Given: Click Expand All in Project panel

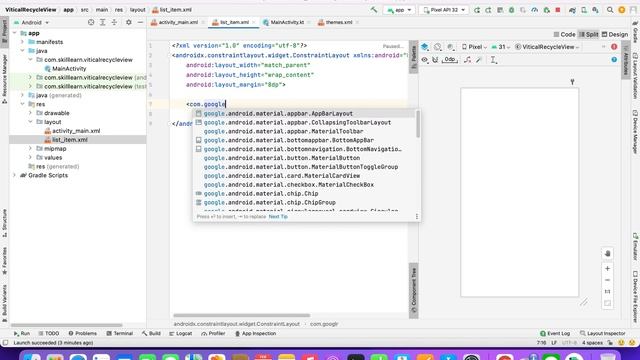Looking at the screenshot, I should click(x=102, y=22).
